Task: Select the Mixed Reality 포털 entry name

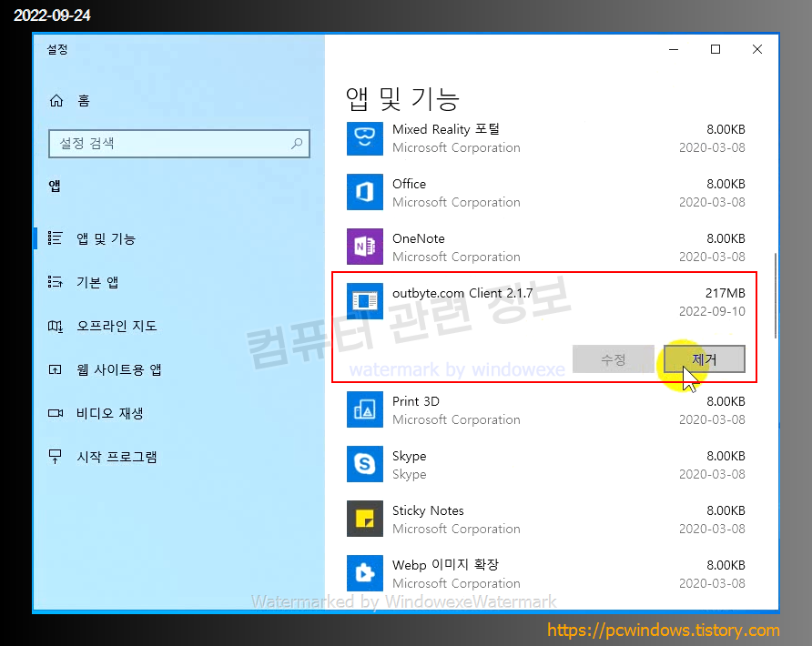Action: point(446,129)
